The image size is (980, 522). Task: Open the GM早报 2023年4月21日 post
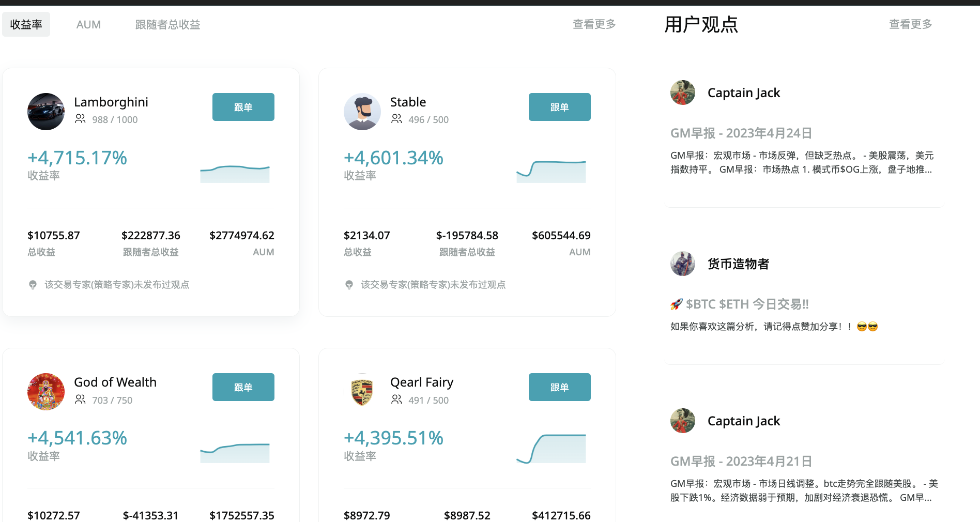741,461
